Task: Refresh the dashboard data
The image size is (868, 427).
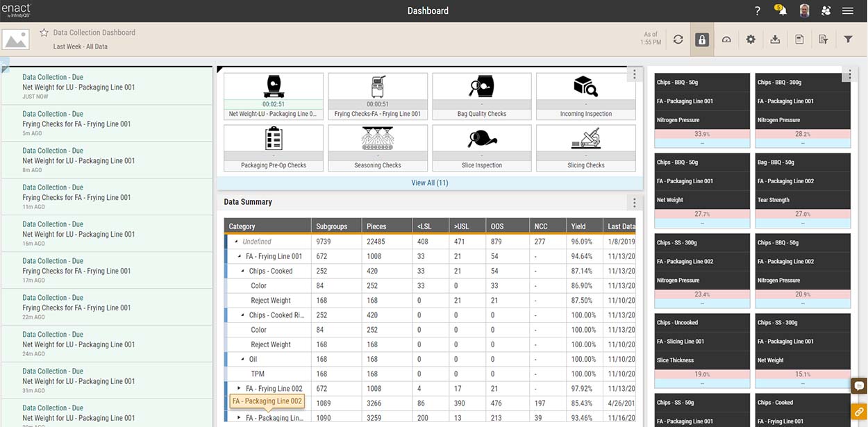Action: [x=678, y=40]
